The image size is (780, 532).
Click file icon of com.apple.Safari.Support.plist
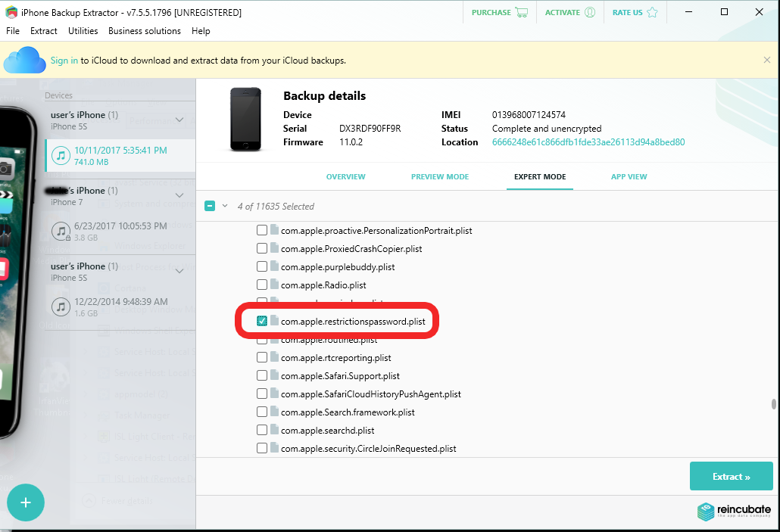[275, 375]
